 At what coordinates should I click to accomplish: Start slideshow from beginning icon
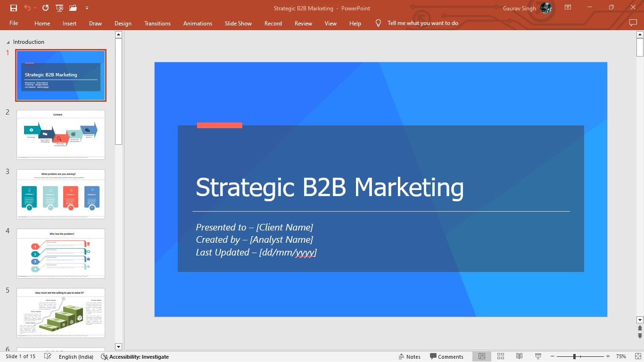[59, 8]
